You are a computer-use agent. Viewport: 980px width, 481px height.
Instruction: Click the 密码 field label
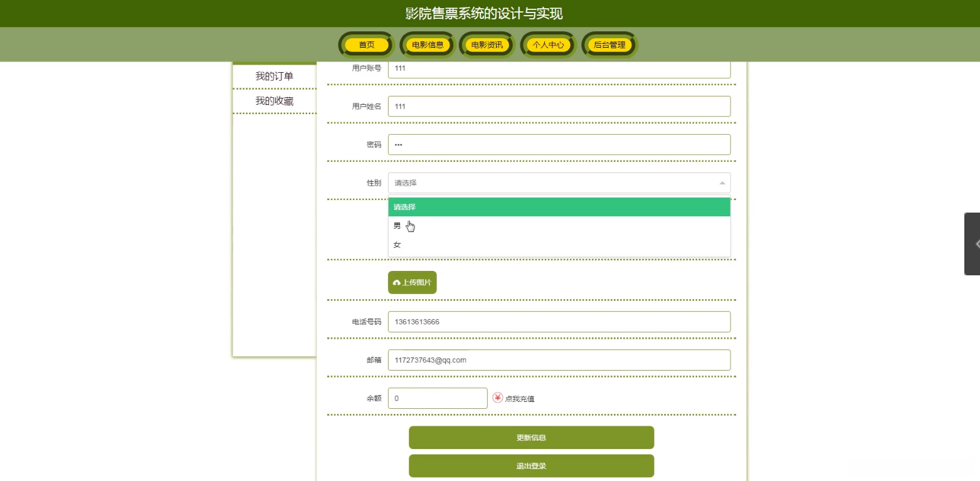coord(374,144)
